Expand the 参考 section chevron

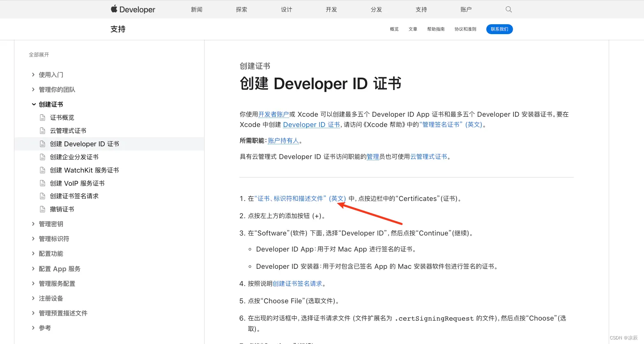(33, 328)
